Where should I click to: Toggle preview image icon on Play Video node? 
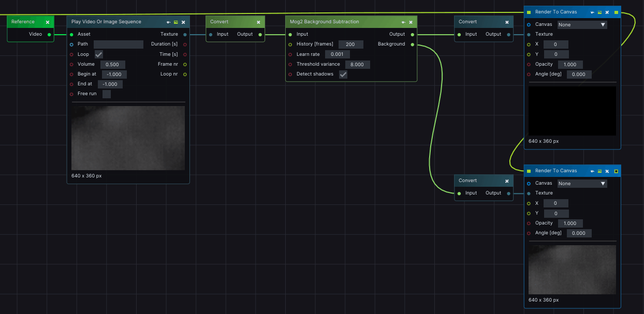tap(176, 22)
